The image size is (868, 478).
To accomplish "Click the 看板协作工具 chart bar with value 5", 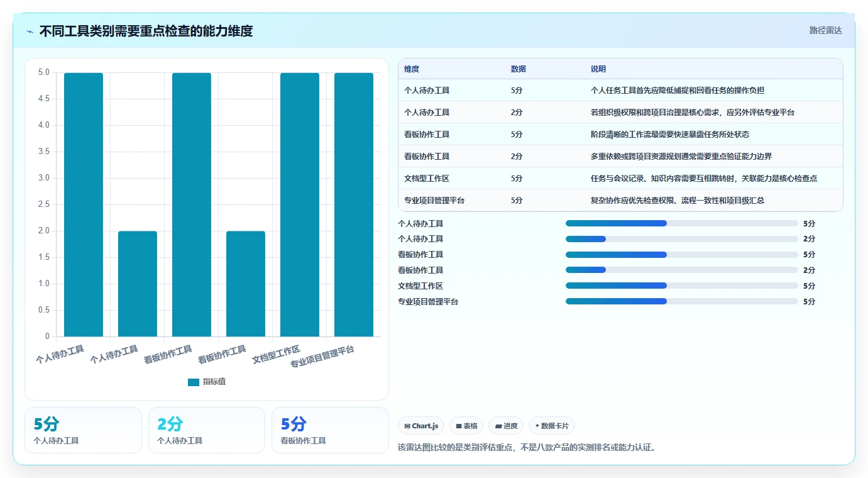I will (192, 204).
